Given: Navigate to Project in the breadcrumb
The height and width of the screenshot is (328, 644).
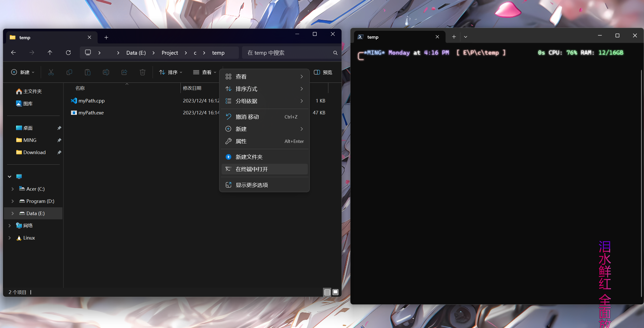Looking at the screenshot, I should [x=170, y=53].
